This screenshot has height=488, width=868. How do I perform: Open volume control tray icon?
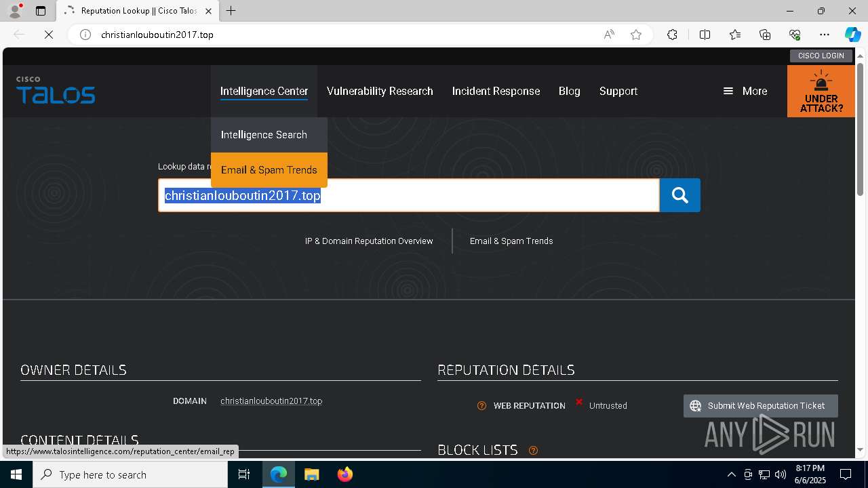pyautogui.click(x=781, y=474)
